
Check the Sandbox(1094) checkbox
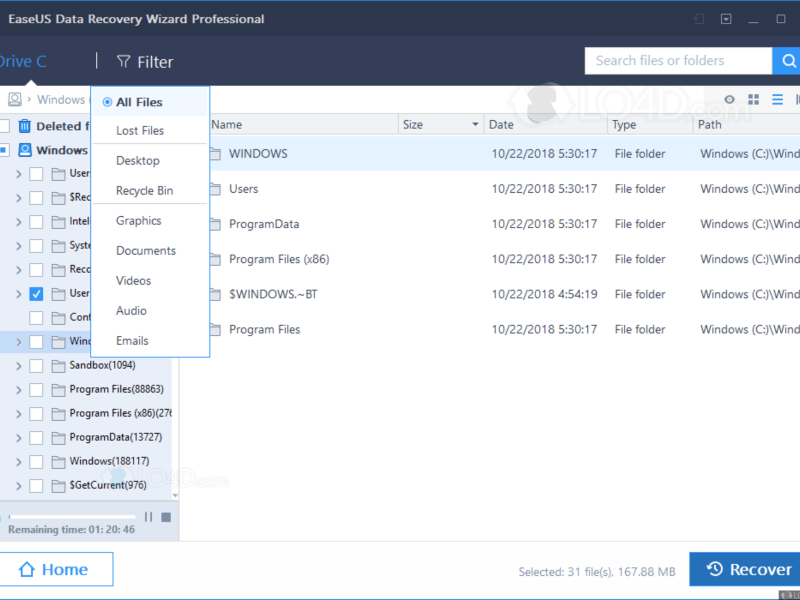[x=36, y=366]
